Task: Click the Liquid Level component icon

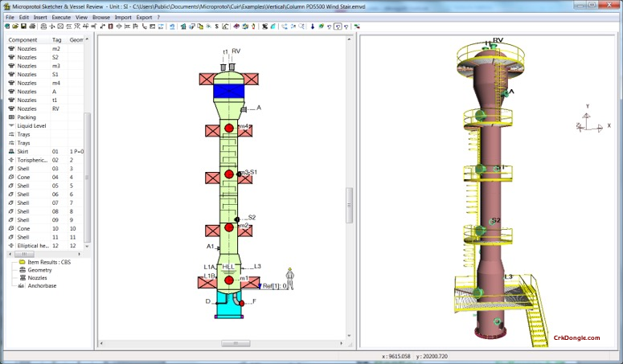Action: tap(11, 125)
